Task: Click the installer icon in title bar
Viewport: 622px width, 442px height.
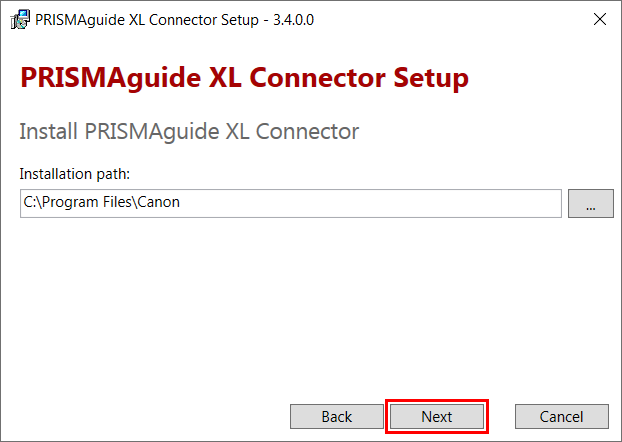Action: [20, 19]
